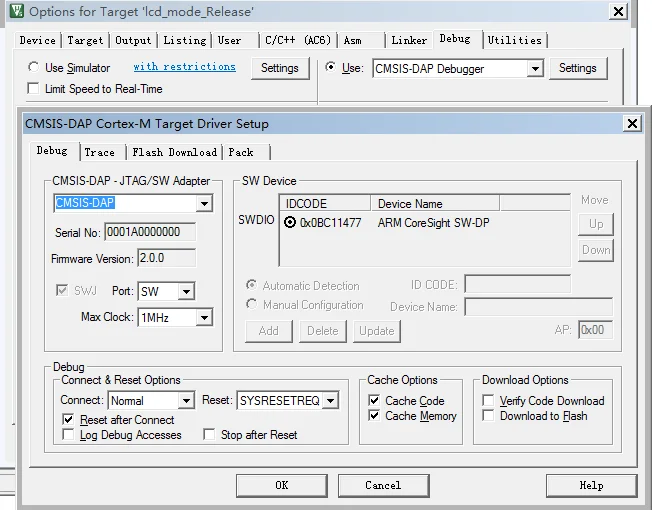This screenshot has height=510, width=652.
Task: Open the Reset SYSRESETREQ dropdown
Action: tap(331, 401)
